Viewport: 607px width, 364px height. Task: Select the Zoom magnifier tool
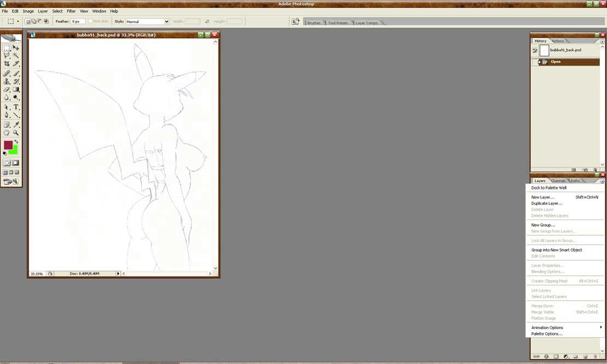pos(16,132)
